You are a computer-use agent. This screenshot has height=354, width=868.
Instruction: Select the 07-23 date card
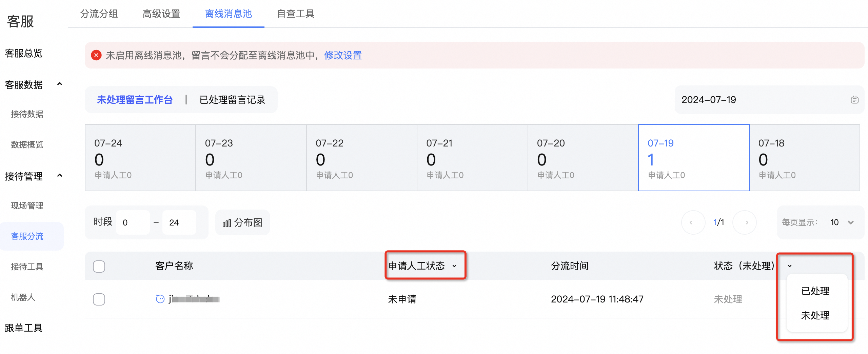[251, 158]
